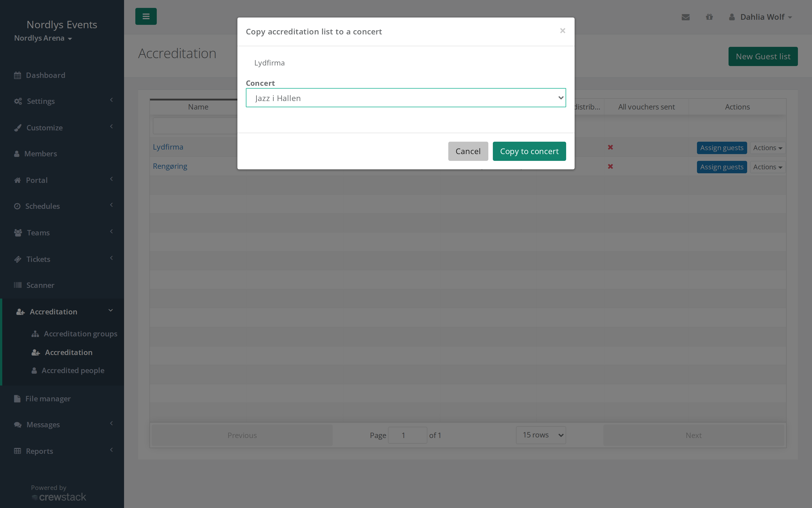Click the Name filter input field
This screenshot has width=812, height=508.
[195, 126]
